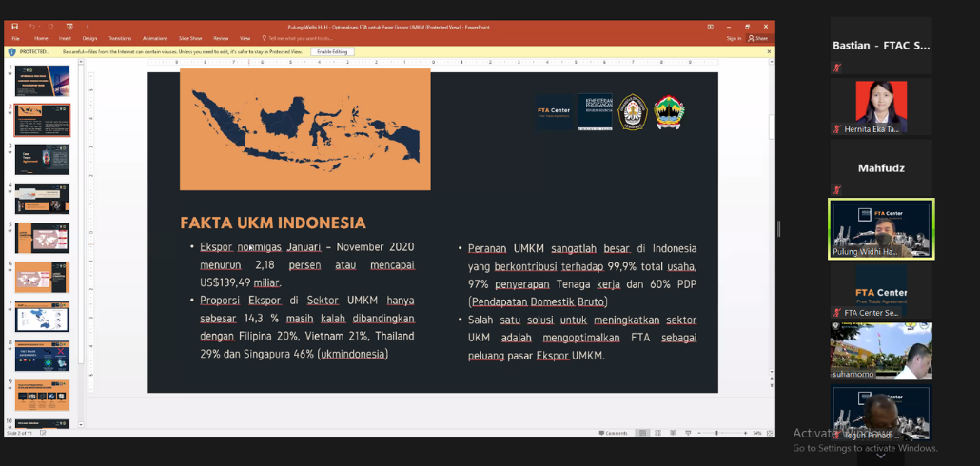Open Comments pane from status bar
The height and width of the screenshot is (466, 980).
click(x=615, y=433)
